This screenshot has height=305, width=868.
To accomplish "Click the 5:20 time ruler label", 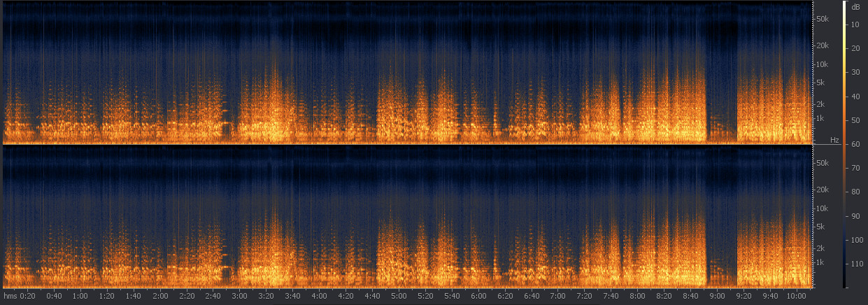I will coord(425,297).
